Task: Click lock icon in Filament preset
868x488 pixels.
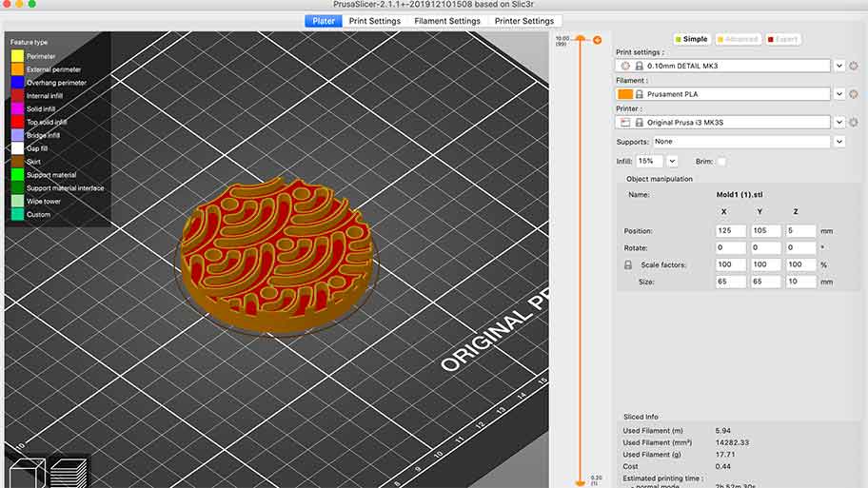Action: click(639, 94)
